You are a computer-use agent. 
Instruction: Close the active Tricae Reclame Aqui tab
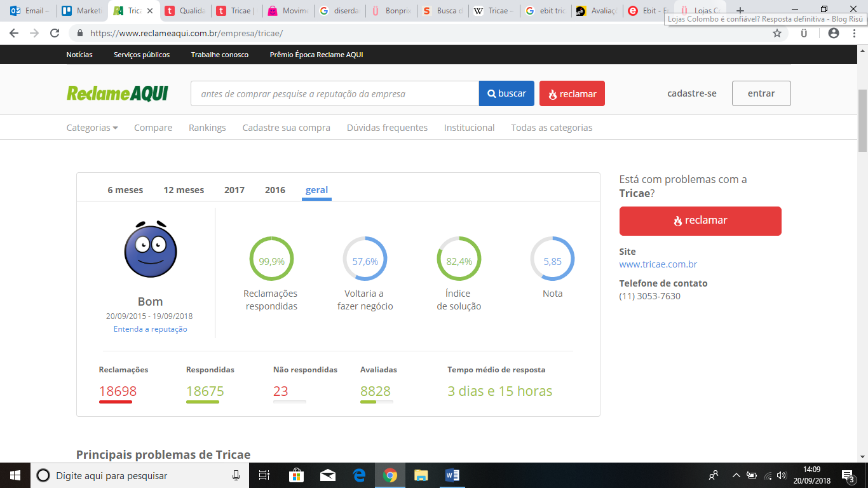coord(150,11)
